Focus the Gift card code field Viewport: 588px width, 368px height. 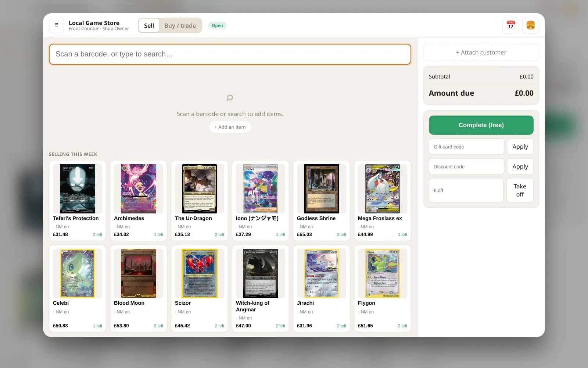pyautogui.click(x=466, y=146)
